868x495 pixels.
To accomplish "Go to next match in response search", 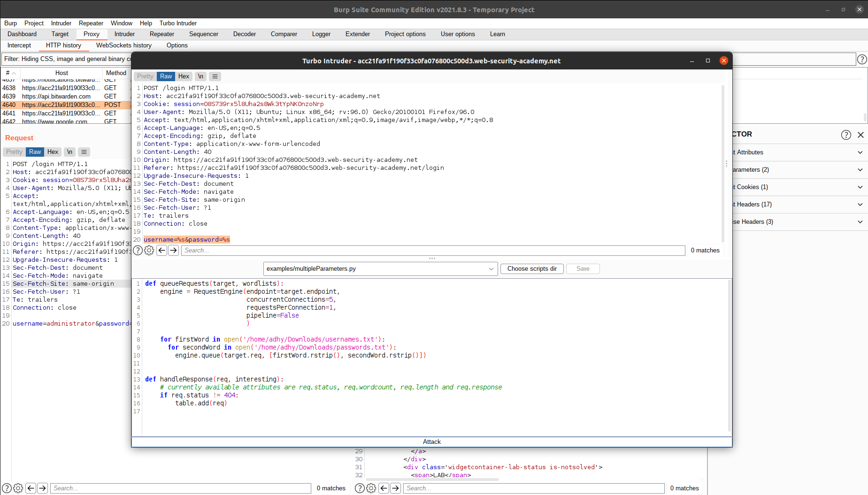I will 396,488.
